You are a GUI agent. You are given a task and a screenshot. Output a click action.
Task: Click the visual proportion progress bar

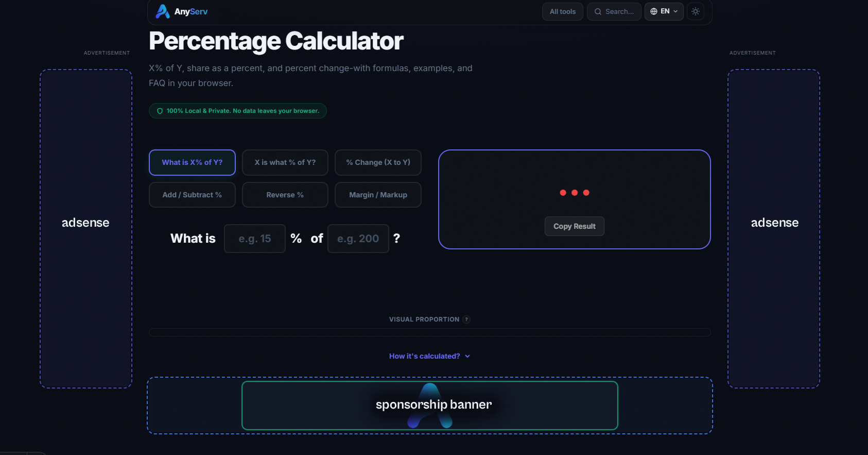[430, 332]
